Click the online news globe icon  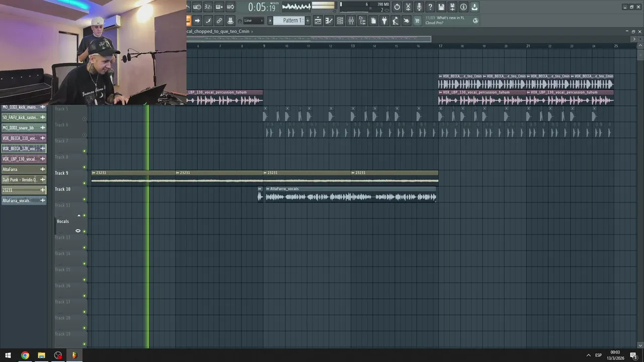tap(475, 21)
